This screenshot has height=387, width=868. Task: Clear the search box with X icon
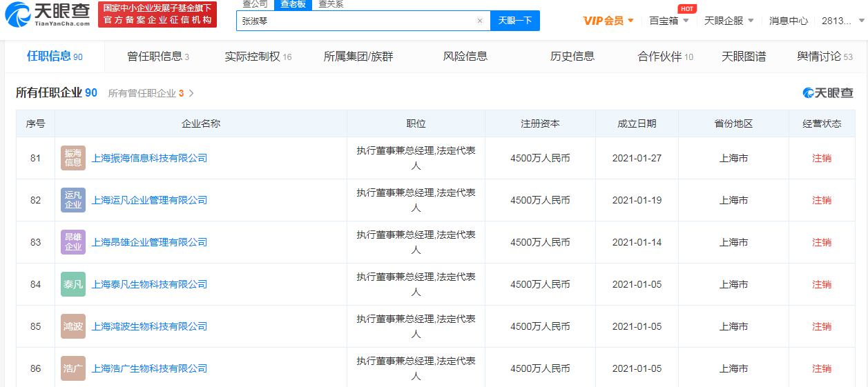tap(480, 21)
